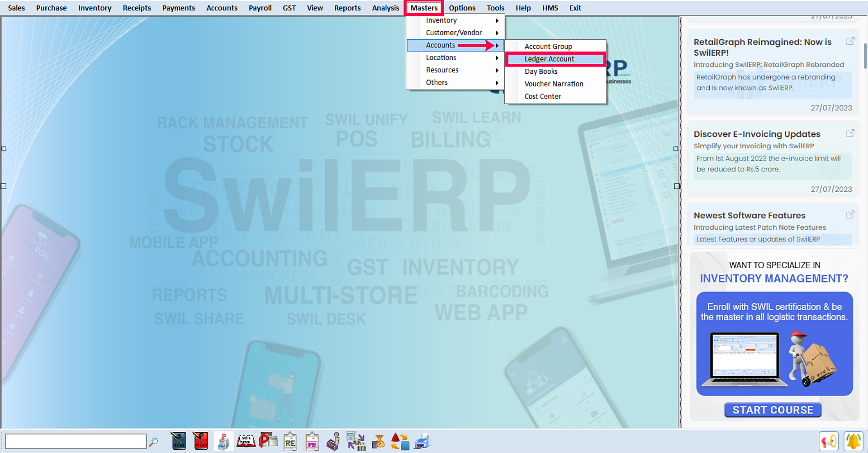Open the Payroll menu
The height and width of the screenshot is (453, 868).
coord(260,8)
